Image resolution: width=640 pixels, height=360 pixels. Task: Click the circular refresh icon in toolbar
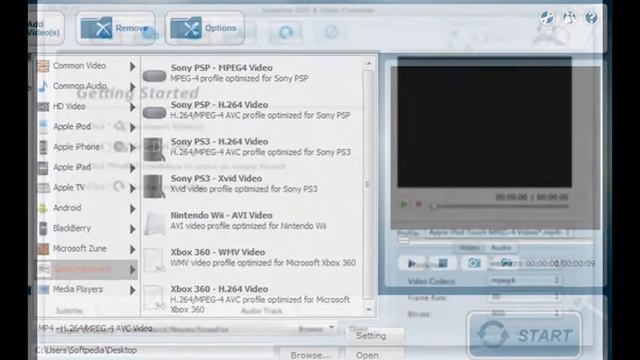286,32
